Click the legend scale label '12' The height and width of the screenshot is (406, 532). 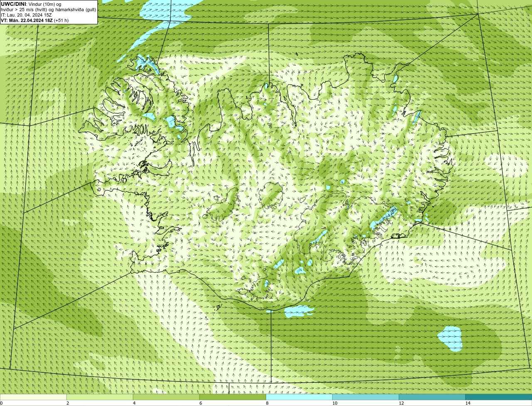click(401, 403)
